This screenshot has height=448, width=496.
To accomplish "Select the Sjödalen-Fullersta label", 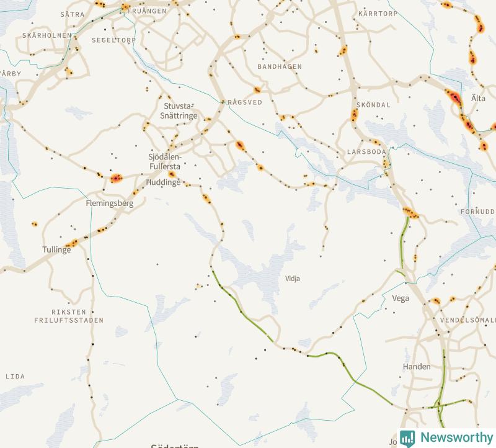I will 164,161.
